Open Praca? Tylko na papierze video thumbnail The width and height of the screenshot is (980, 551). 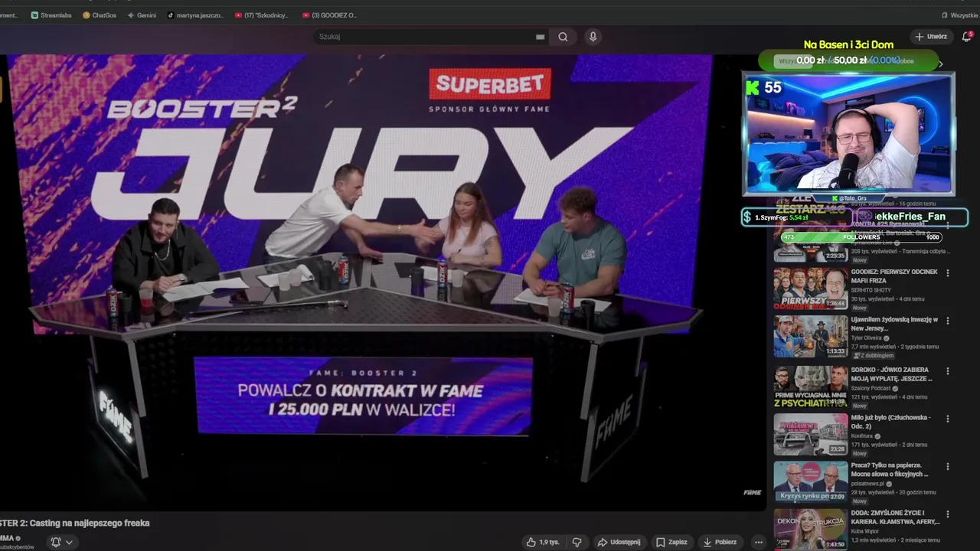[810, 481]
